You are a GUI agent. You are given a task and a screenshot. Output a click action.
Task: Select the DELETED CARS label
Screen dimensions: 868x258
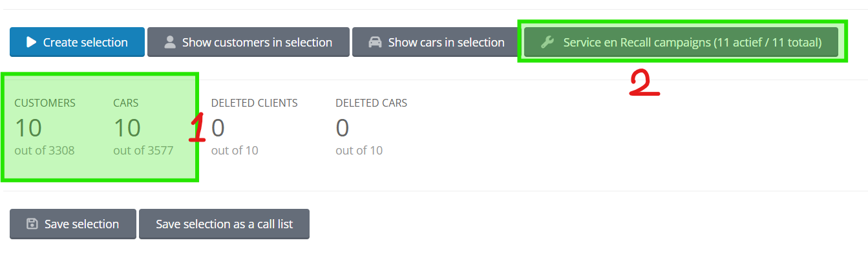[x=372, y=103]
